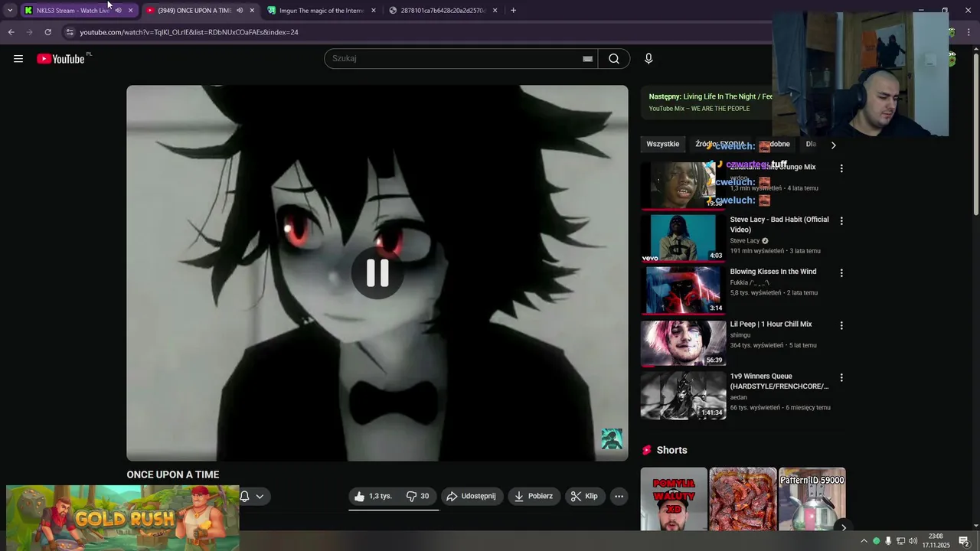Create a clip with the Klip button
This screenshot has width=980, height=551.
coord(585,496)
